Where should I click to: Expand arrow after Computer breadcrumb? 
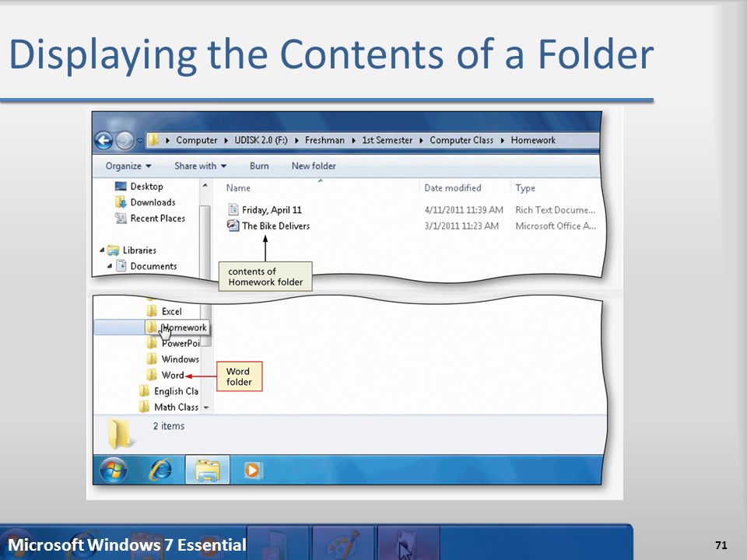[226, 141]
